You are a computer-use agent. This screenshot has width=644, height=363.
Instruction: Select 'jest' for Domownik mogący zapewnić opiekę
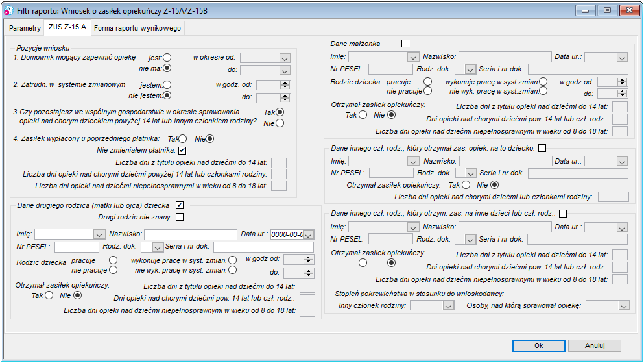tap(167, 58)
